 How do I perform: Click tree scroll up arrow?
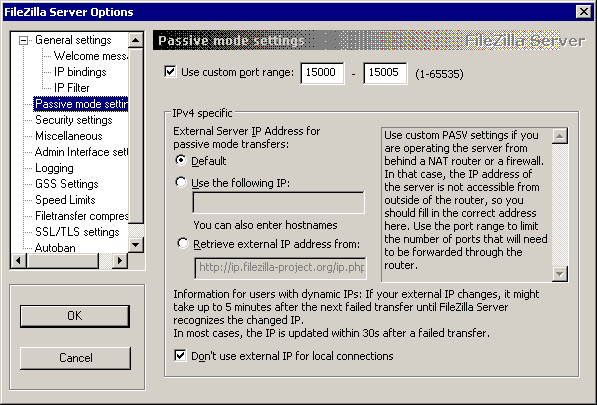[136, 40]
